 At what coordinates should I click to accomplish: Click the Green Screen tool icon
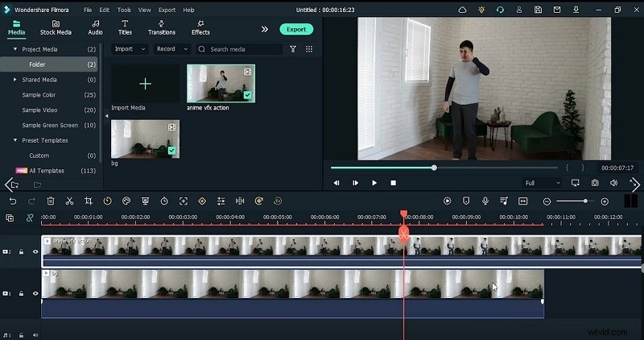(145, 201)
